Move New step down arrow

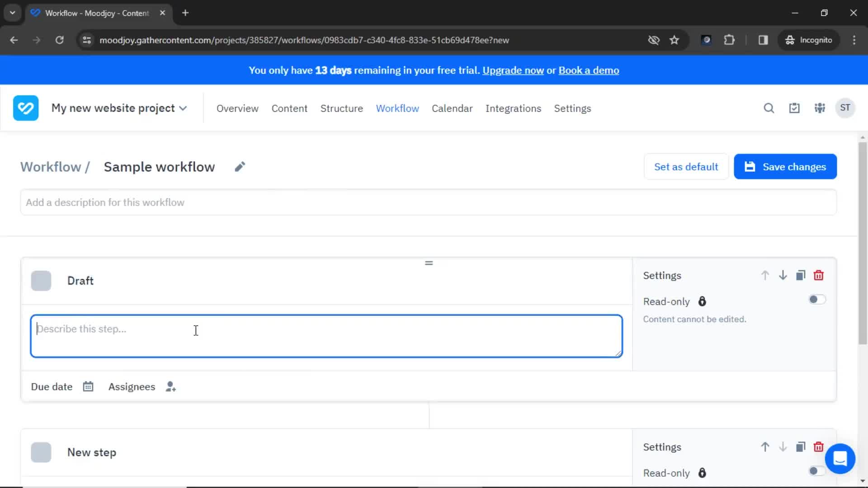[783, 447]
